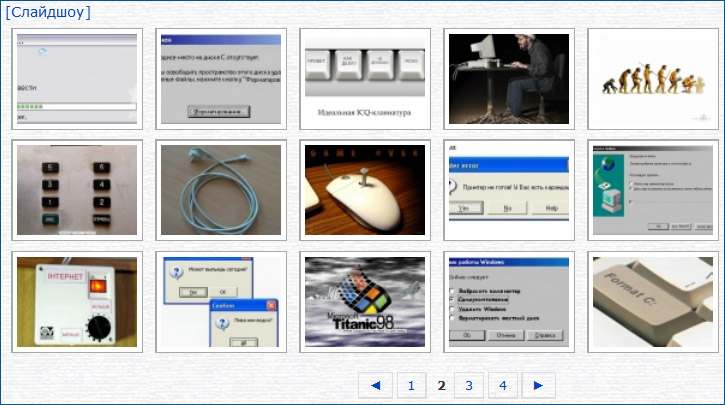Open the man at computer thumbnail
725x405 pixels.
pos(509,79)
